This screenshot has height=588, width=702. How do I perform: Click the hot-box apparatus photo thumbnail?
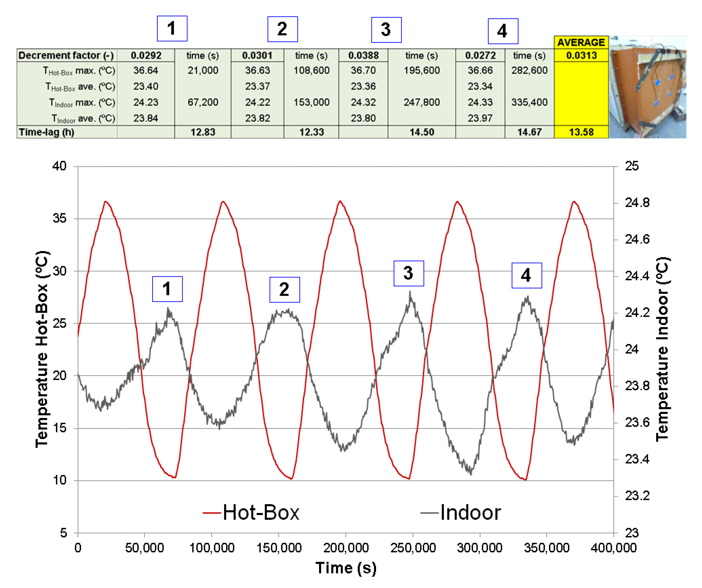coord(648,87)
